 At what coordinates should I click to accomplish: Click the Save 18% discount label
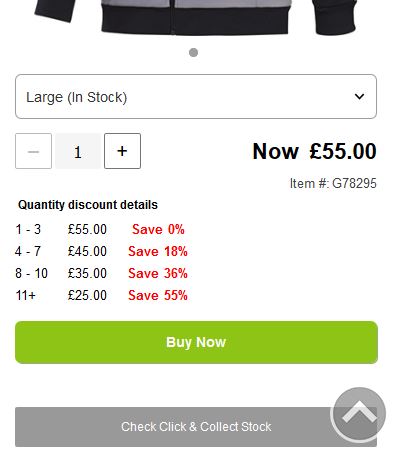tap(158, 251)
